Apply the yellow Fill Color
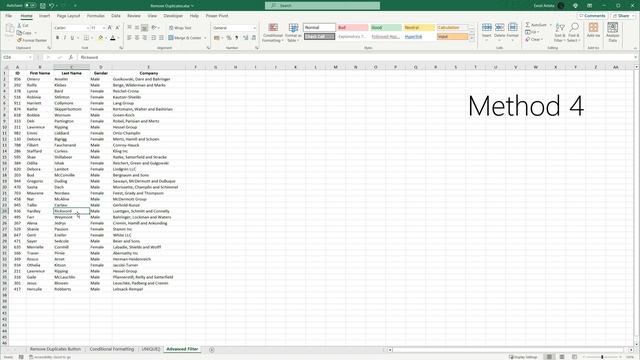 pos(100,38)
